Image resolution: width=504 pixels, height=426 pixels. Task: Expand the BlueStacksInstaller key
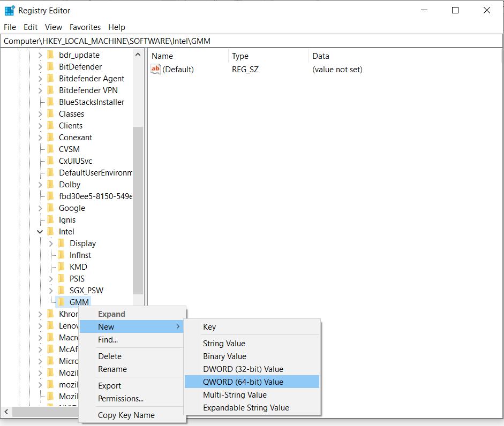pyautogui.click(x=41, y=102)
